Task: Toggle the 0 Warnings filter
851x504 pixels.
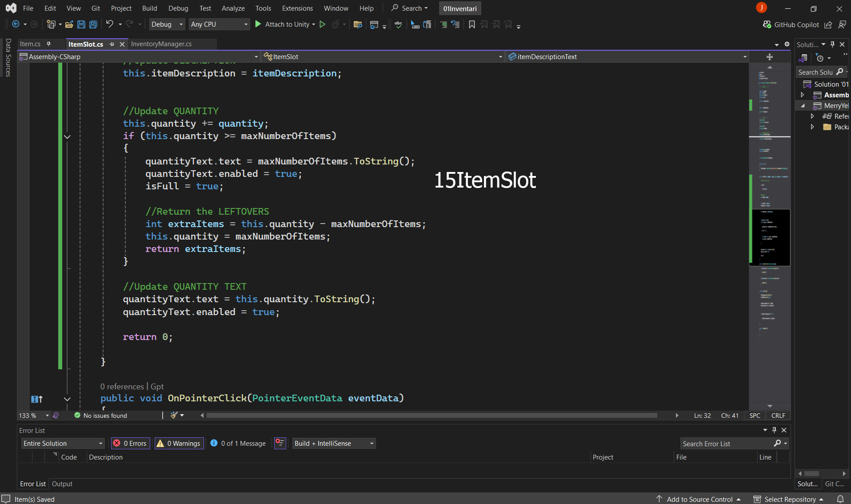Action: coord(179,443)
